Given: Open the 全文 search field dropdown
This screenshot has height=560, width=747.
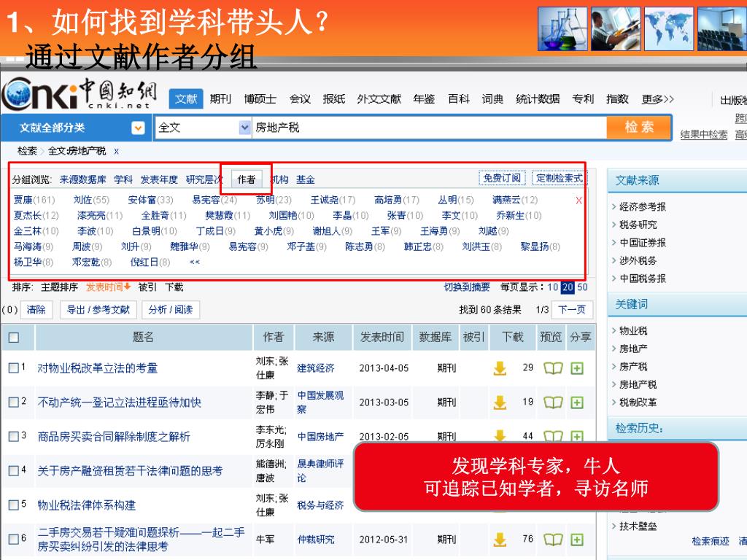Looking at the screenshot, I should pyautogui.click(x=244, y=128).
